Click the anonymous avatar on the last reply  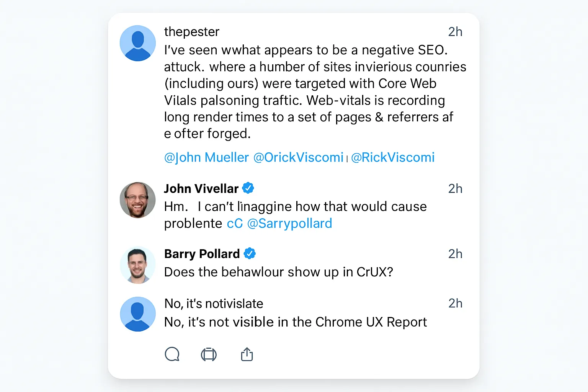138,314
